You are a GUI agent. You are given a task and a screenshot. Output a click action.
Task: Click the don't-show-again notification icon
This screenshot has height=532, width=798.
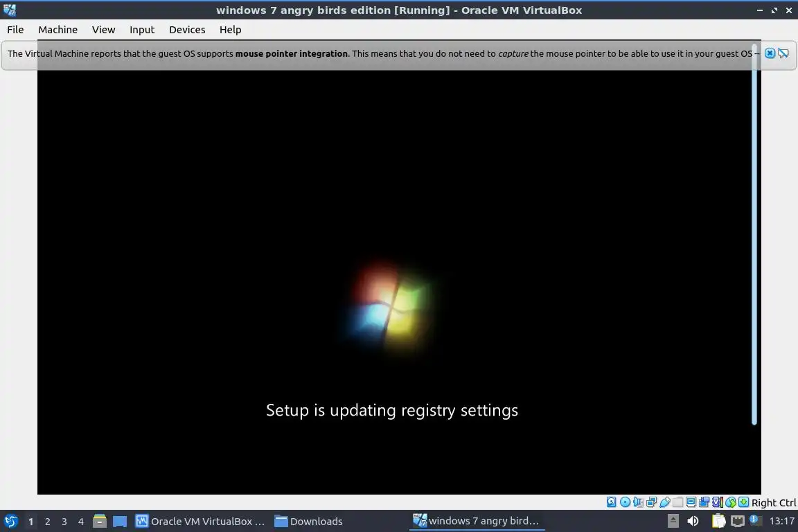tap(783, 53)
